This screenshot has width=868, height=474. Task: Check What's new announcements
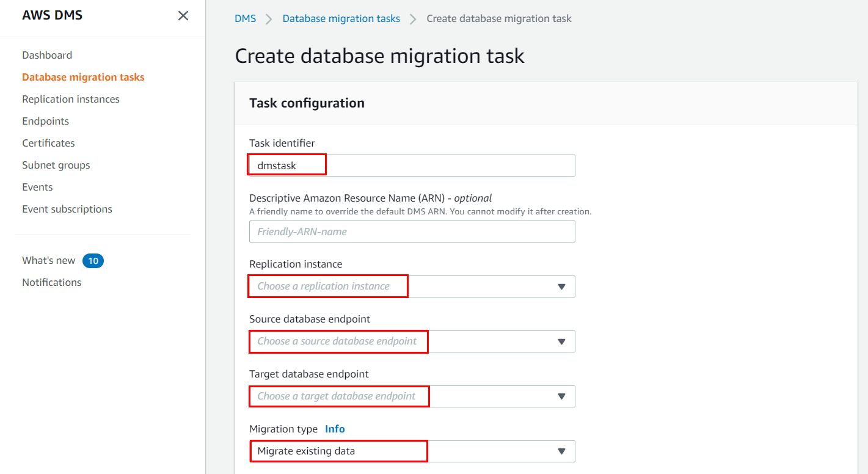point(49,260)
